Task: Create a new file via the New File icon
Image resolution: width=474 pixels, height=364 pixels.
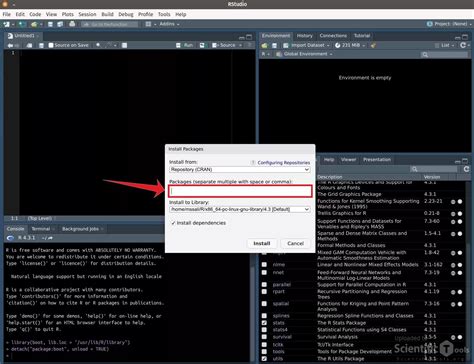Action: (6, 24)
